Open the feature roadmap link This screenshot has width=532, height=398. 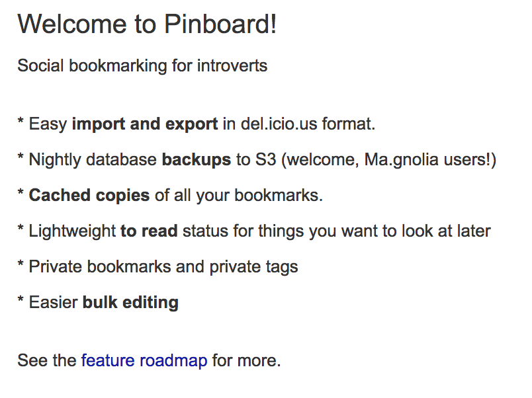tap(144, 360)
